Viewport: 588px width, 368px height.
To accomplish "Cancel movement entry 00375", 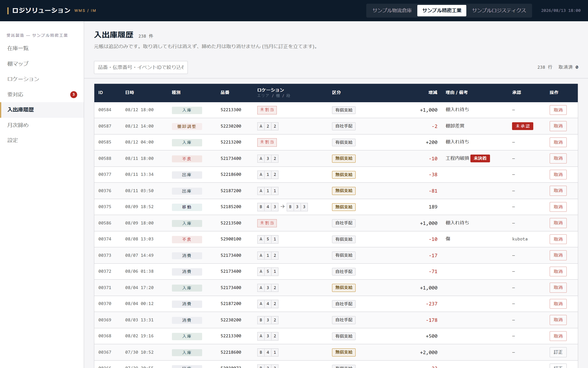I will coord(558,207).
